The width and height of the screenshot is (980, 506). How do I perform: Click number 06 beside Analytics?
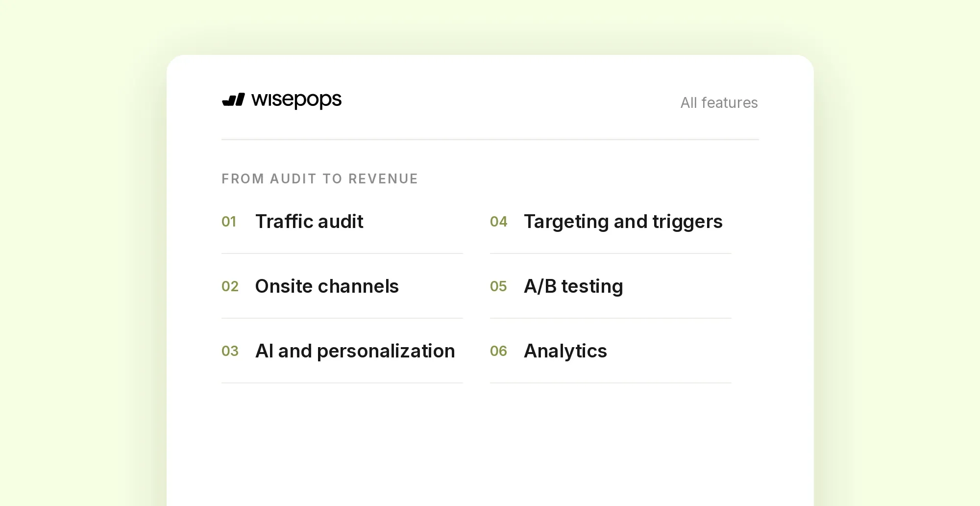tap(498, 351)
